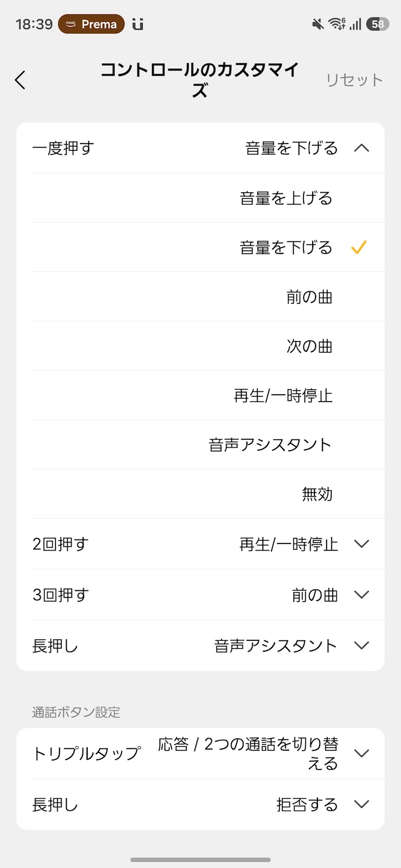Tap the Amazon Music Prema pill
401x868 pixels.
tap(91, 25)
